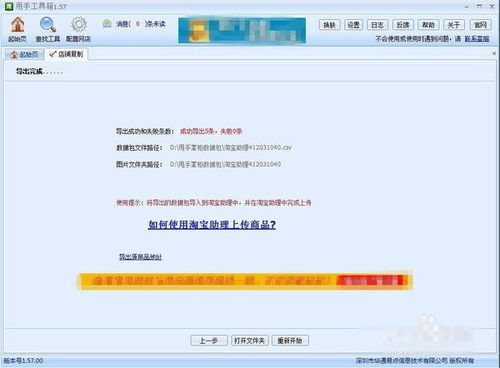Close the current tab panel with X
Screen dimensions: 500x368
point(494,53)
